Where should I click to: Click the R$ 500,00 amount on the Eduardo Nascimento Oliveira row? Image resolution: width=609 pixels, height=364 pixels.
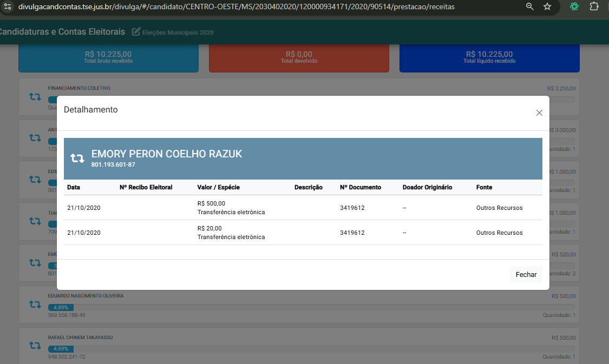point(564,296)
